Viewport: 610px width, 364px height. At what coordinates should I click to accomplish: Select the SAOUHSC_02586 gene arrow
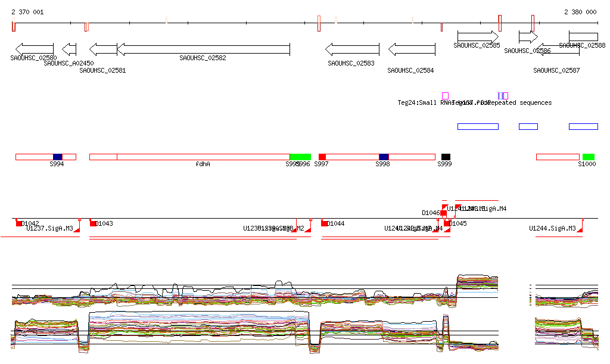tap(528, 37)
